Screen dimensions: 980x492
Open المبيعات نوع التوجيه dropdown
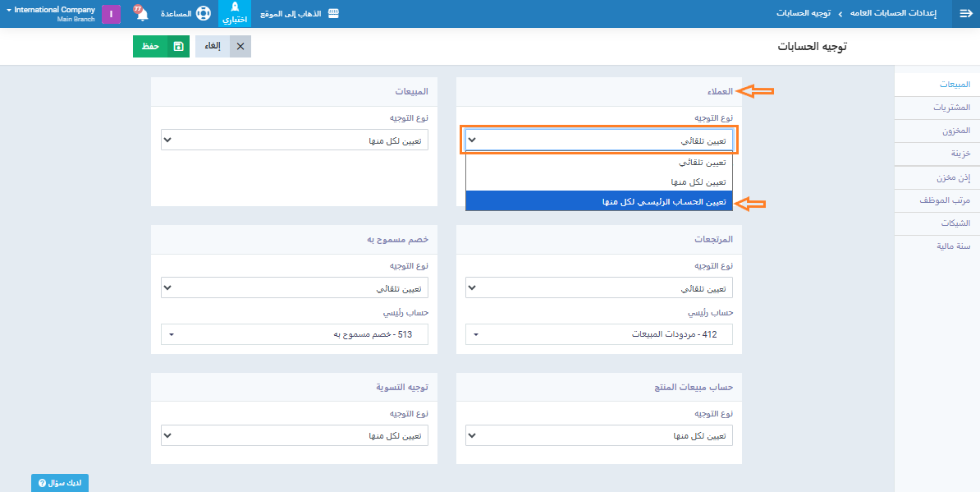295,140
